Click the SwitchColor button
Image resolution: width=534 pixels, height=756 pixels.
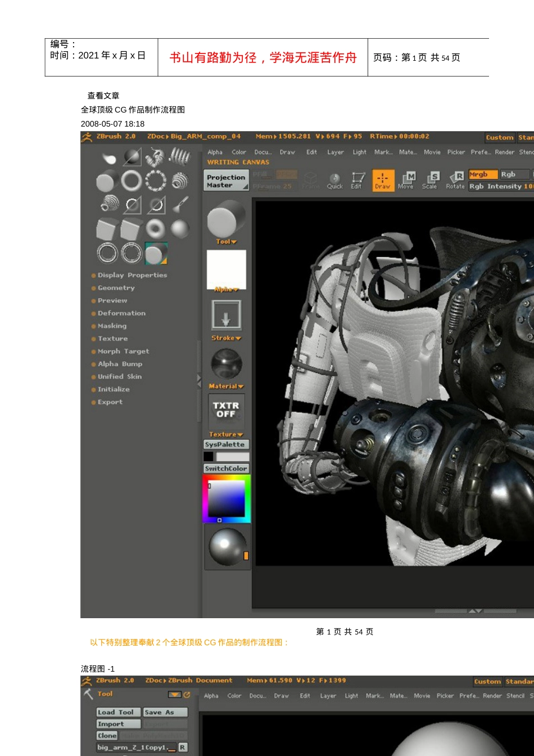227,469
